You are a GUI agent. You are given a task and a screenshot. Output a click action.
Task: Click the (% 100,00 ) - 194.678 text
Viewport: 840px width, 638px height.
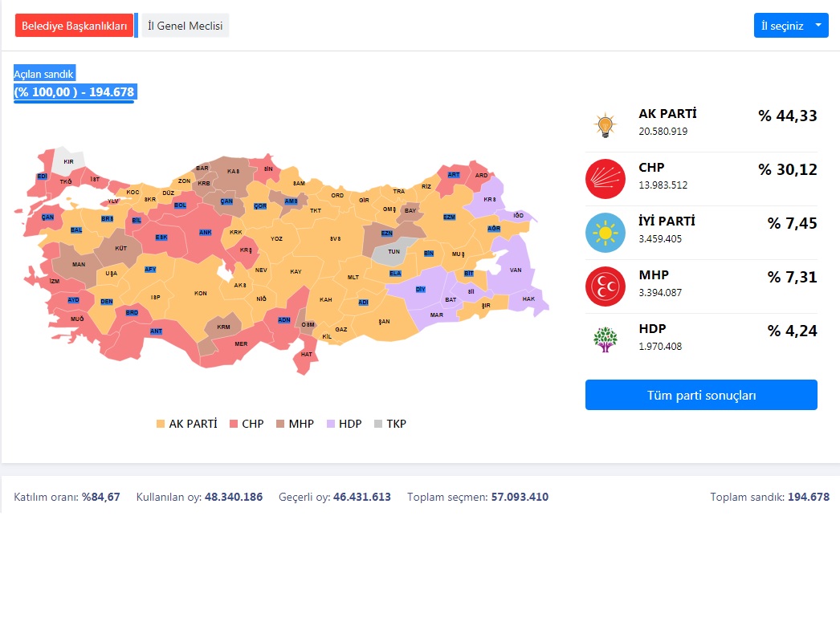point(75,92)
